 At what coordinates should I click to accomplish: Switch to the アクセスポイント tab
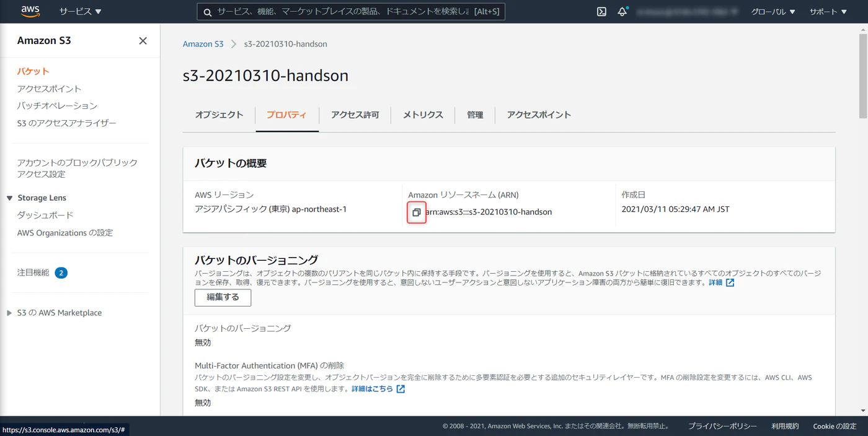(x=539, y=115)
